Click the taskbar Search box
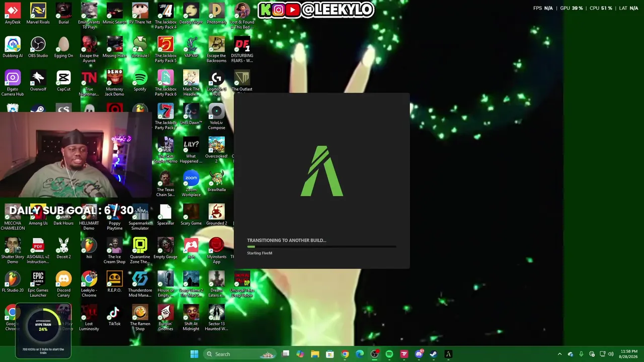The image size is (644, 362). click(240, 354)
